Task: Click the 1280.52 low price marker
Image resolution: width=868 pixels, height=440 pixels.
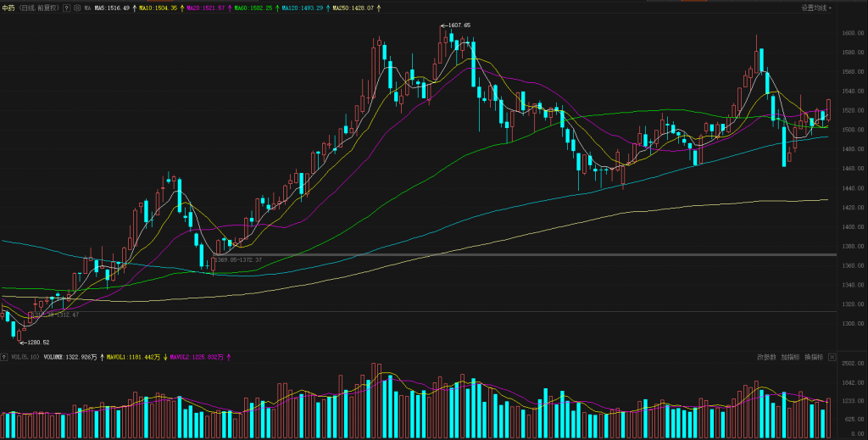Action: [x=39, y=343]
